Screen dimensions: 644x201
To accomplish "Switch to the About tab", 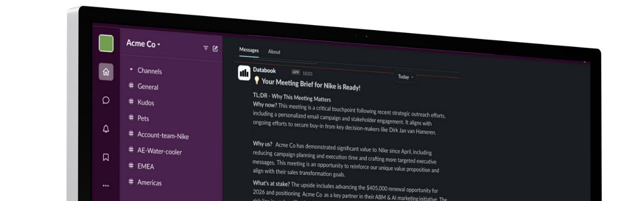I will (274, 52).
